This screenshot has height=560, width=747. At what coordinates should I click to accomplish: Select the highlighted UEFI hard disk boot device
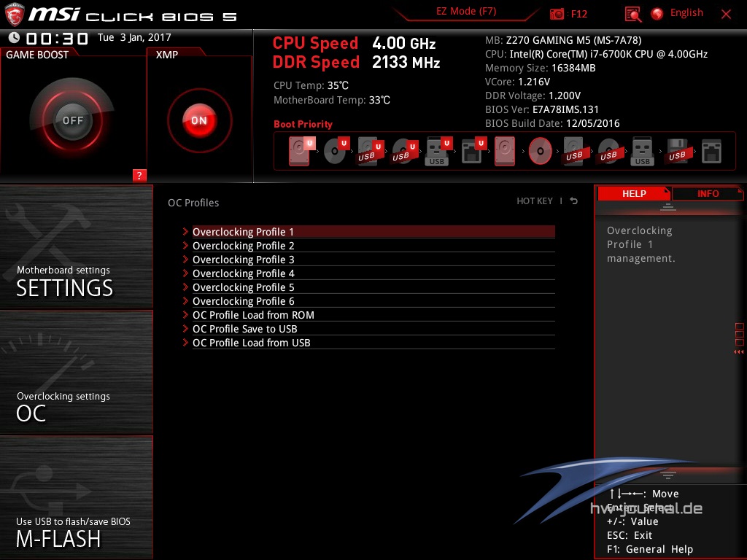[x=301, y=151]
